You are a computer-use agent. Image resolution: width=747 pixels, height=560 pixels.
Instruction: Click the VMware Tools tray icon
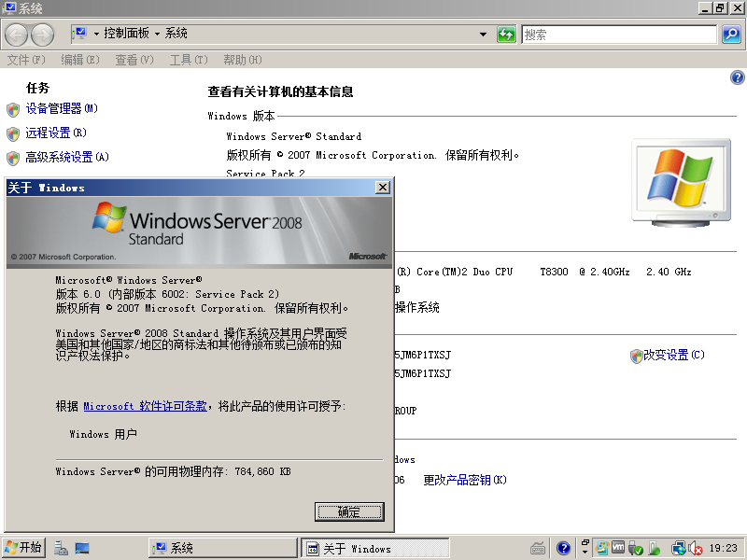(x=618, y=546)
